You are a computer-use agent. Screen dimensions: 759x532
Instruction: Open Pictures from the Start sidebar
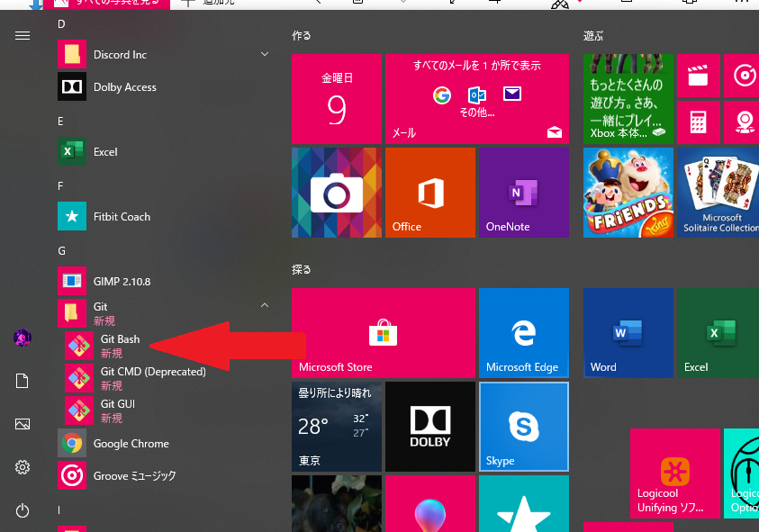[x=23, y=424]
